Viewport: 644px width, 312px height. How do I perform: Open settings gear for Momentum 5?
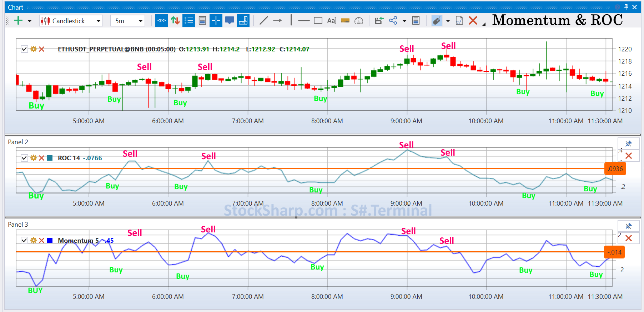(34, 240)
